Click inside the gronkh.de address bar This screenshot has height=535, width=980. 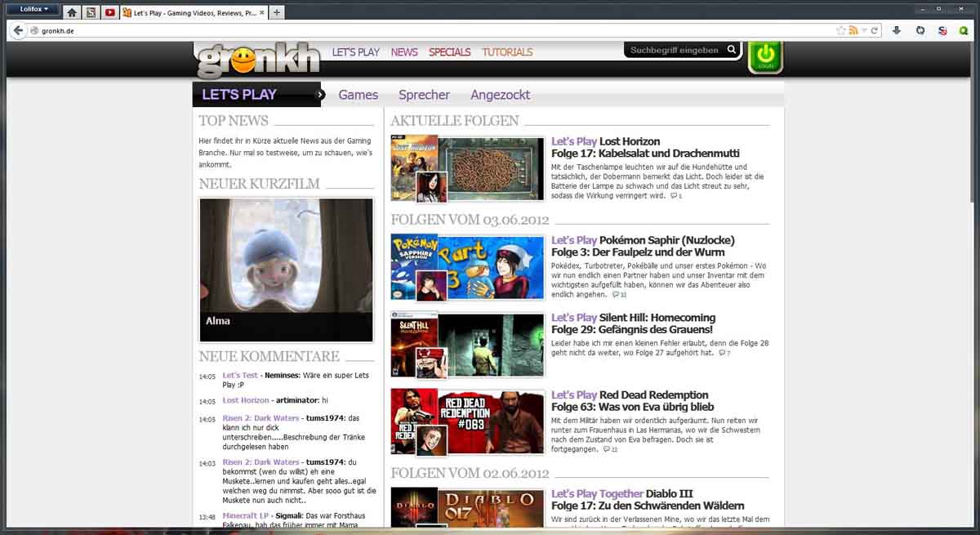[x=433, y=30]
